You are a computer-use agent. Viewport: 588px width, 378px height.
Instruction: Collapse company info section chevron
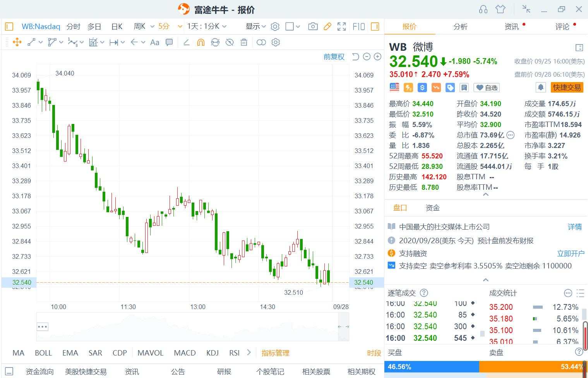(486, 279)
